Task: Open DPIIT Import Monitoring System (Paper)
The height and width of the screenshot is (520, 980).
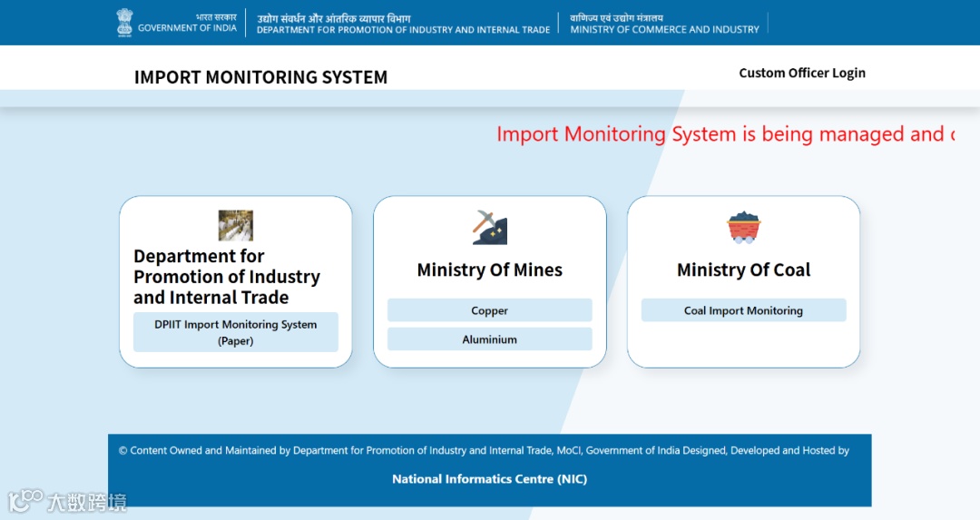Action: [x=236, y=332]
